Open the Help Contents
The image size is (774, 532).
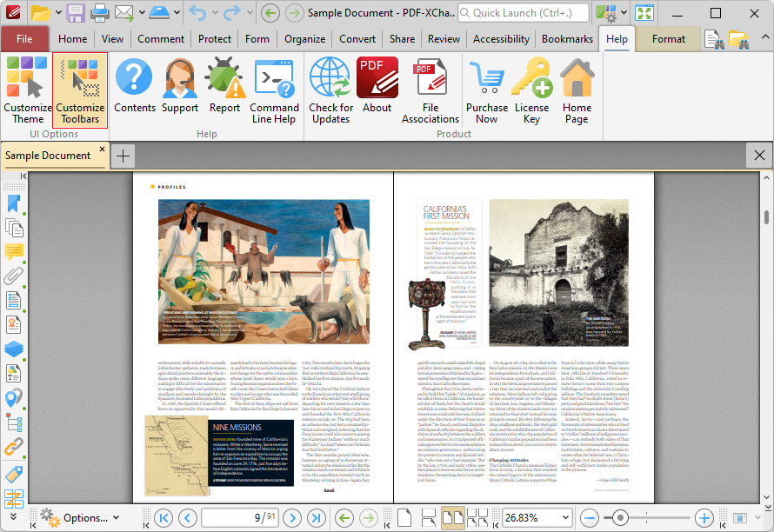[134, 86]
